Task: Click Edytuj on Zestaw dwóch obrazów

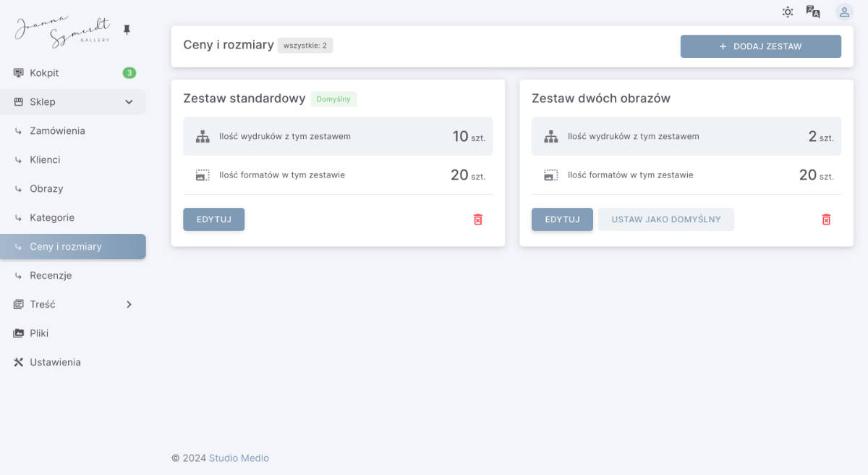Action: coord(562,219)
